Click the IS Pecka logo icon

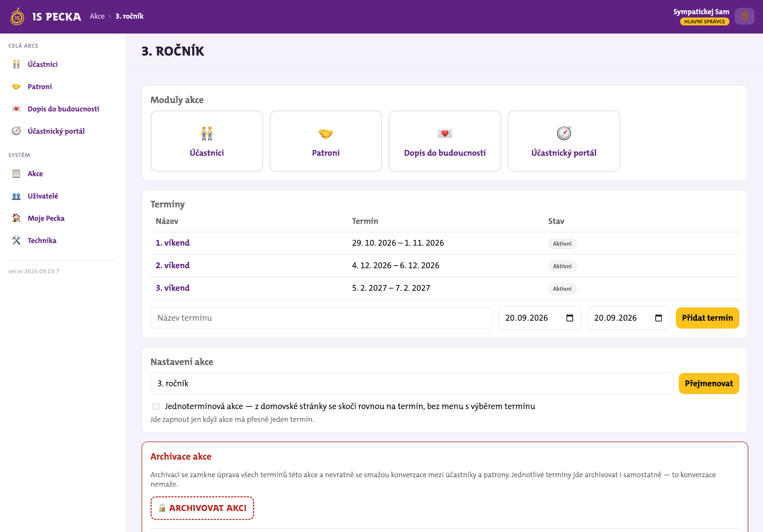[x=17, y=16]
